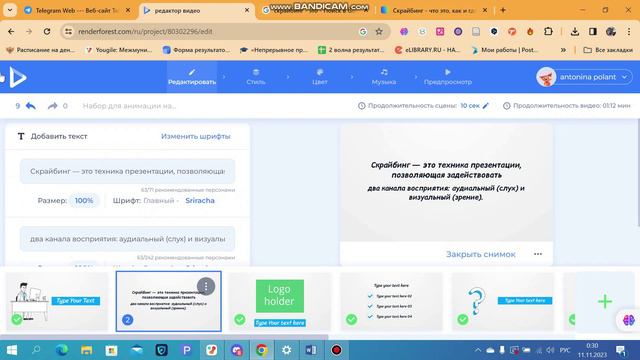This screenshot has height=360, width=640.
Task: Click the timeline horizontal scrollbar
Action: pos(163,337)
